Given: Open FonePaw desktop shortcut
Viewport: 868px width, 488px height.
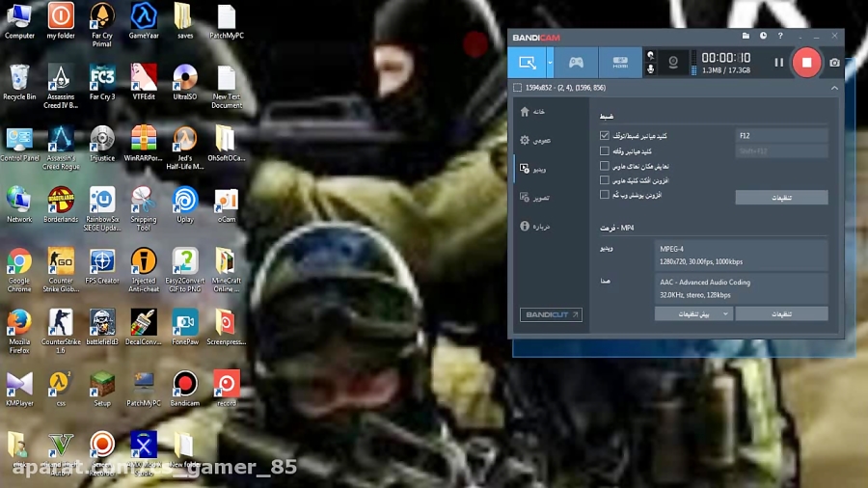Looking at the screenshot, I should (185, 328).
